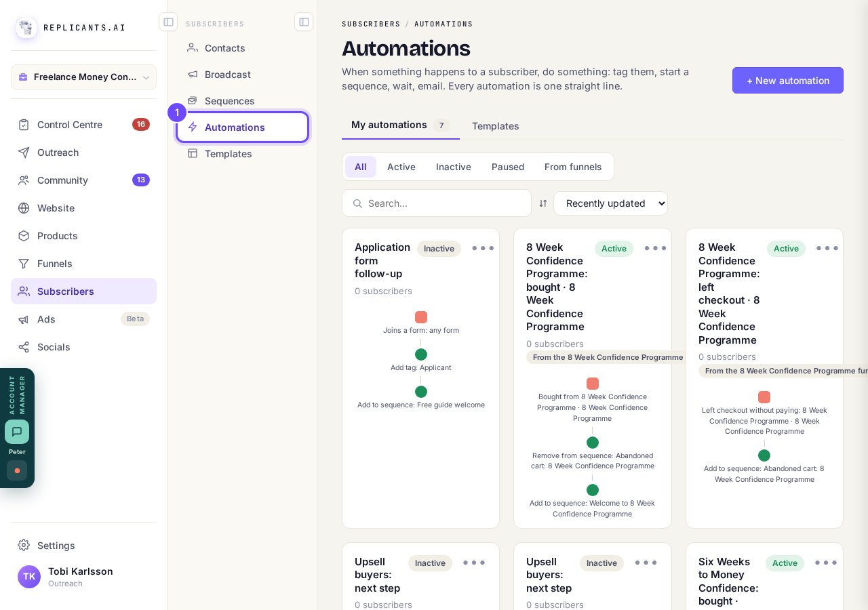
Task: Click the red trigger square on Application form card
Action: 421,317
